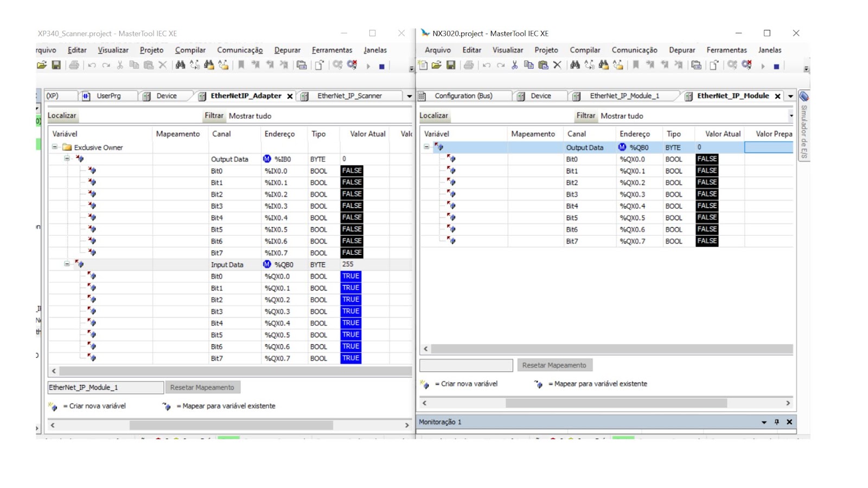Click Open folder icon in XP340_Scanner toolbar
This screenshot has width=868, height=488.
[x=42, y=66]
